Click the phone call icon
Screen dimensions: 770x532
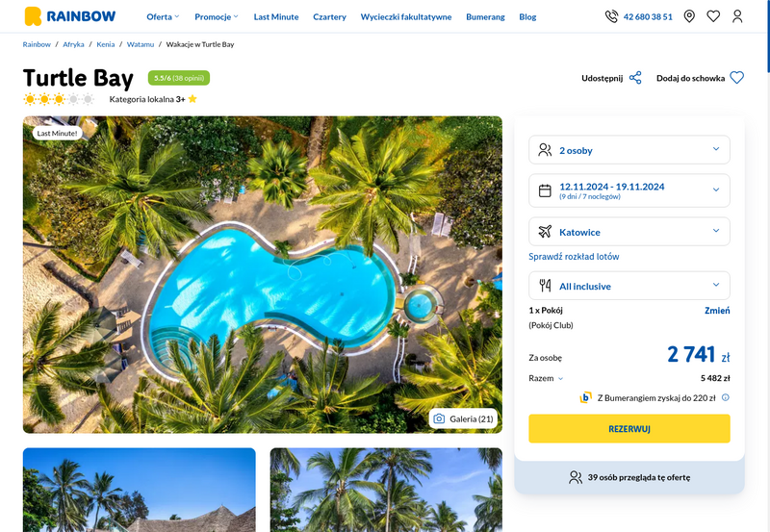(x=611, y=16)
